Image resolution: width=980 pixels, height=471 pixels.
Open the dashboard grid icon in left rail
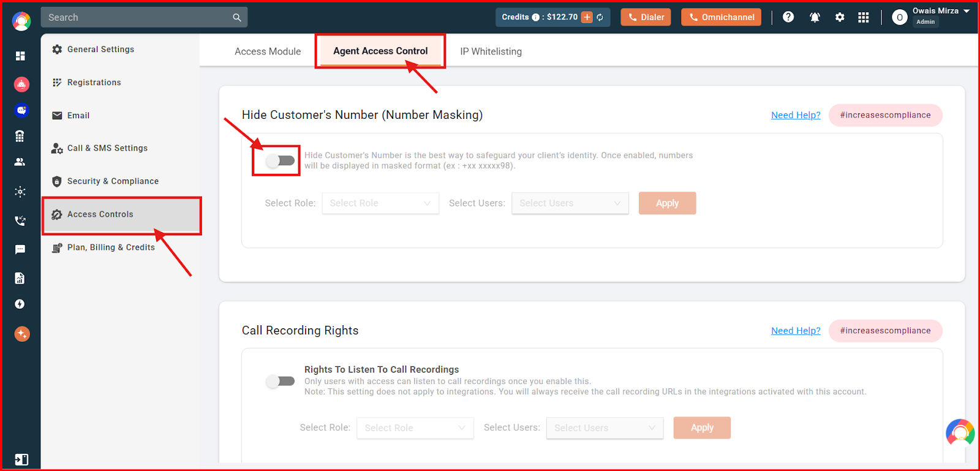20,56
